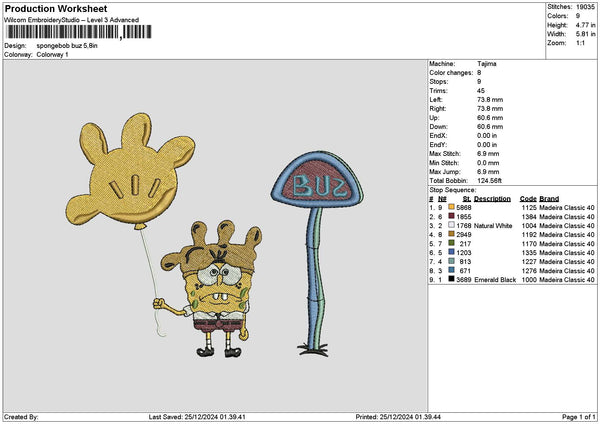Click the barcode under the Wilcom header

(79, 32)
